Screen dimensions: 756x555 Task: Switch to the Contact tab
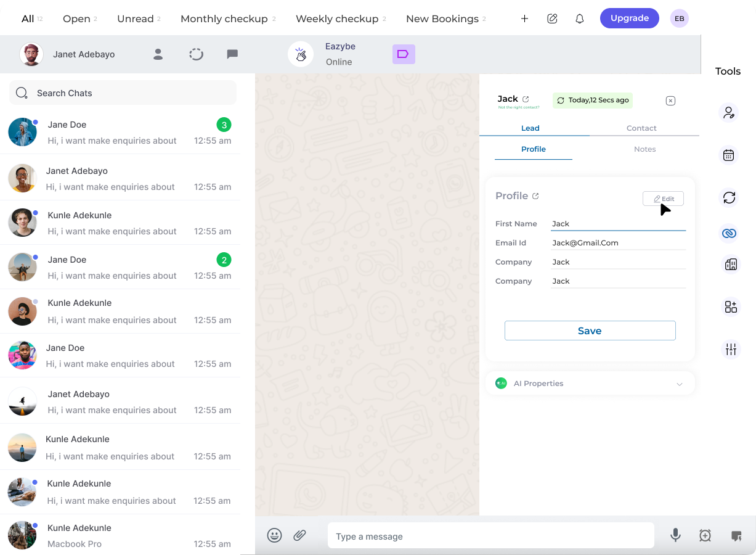[x=641, y=128]
